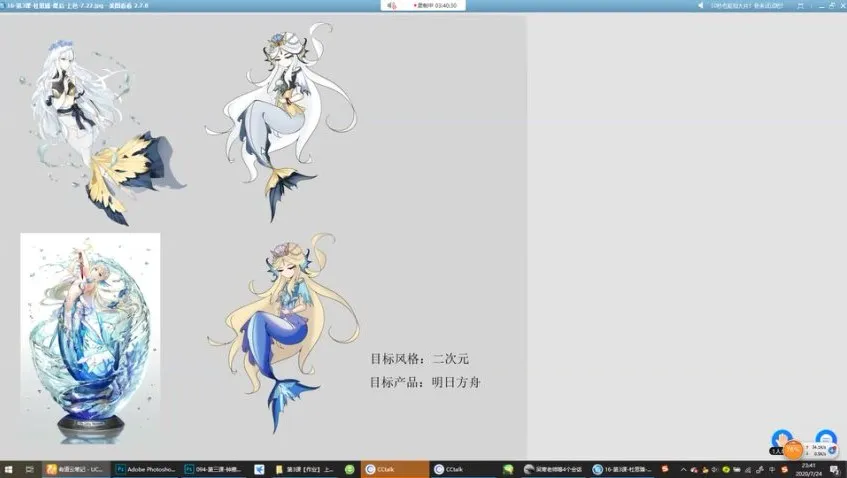This screenshot has width=847, height=478.
Task: Open the Task View button
Action: tap(29, 469)
